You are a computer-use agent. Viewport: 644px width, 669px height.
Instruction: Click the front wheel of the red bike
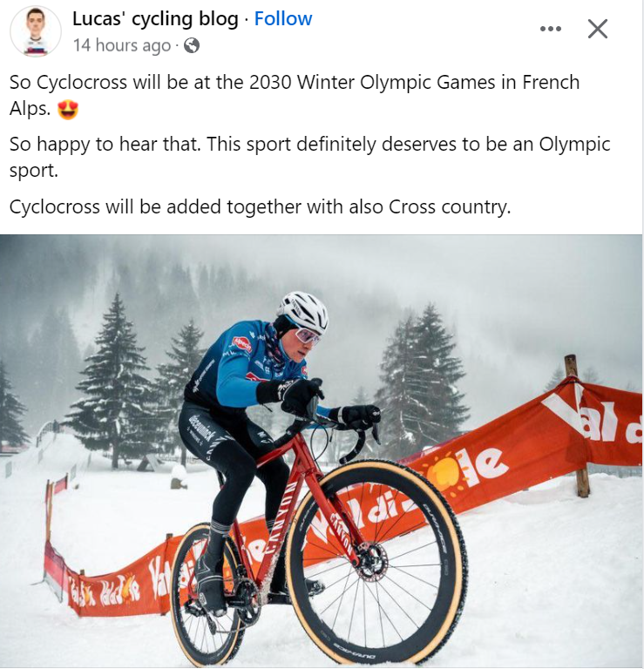376,563
